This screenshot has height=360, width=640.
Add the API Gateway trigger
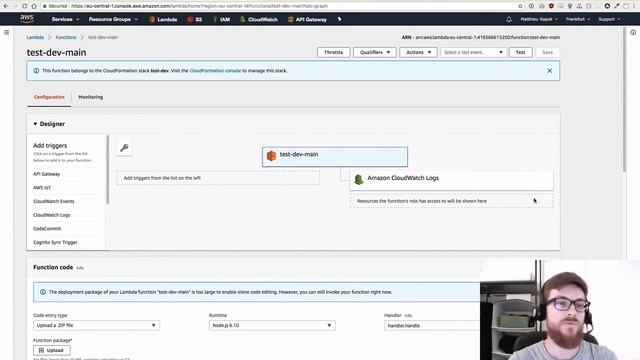tap(47, 174)
